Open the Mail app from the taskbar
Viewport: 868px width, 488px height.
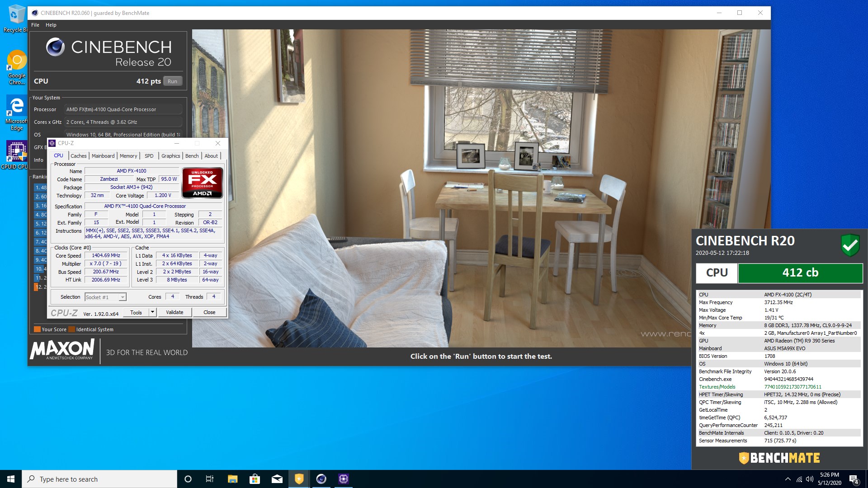click(x=277, y=479)
